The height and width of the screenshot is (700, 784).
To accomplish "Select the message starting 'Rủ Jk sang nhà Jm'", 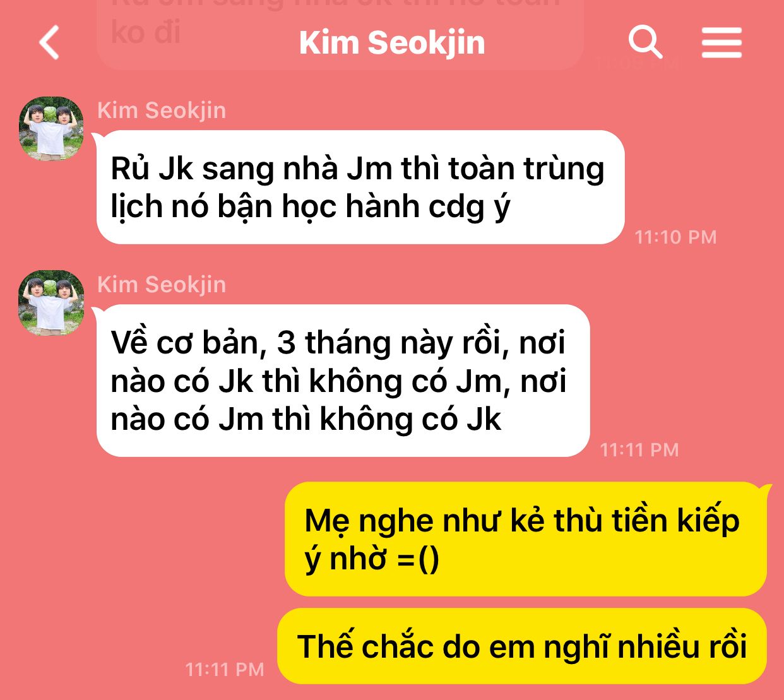I will point(360,187).
